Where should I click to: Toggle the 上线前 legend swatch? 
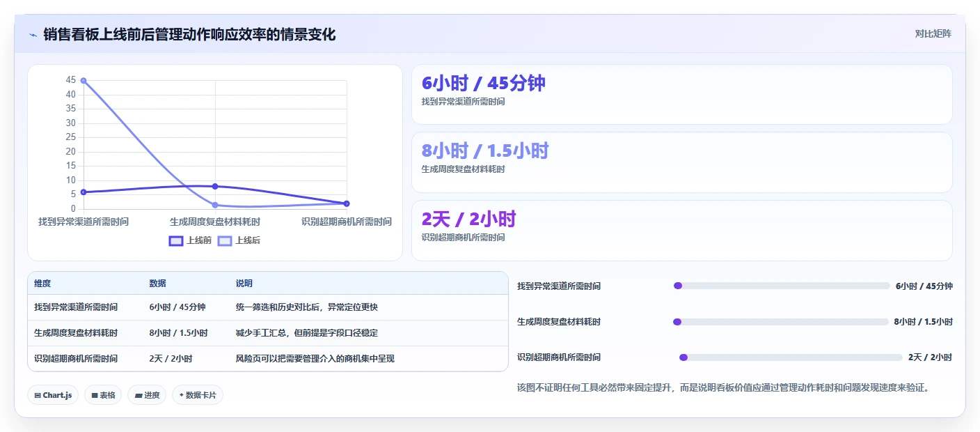pyautogui.click(x=176, y=240)
